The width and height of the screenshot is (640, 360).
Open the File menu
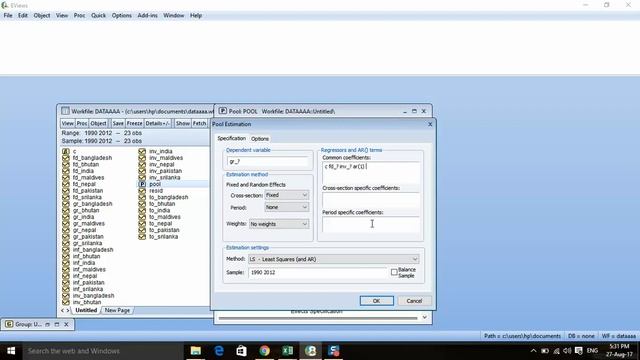[x=8, y=16]
